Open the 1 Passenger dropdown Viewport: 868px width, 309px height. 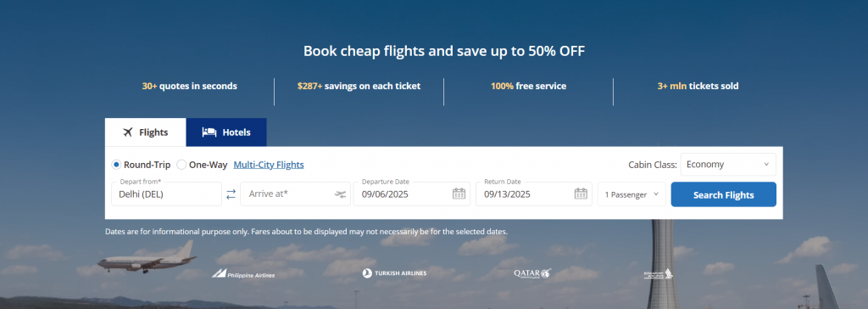pos(632,194)
